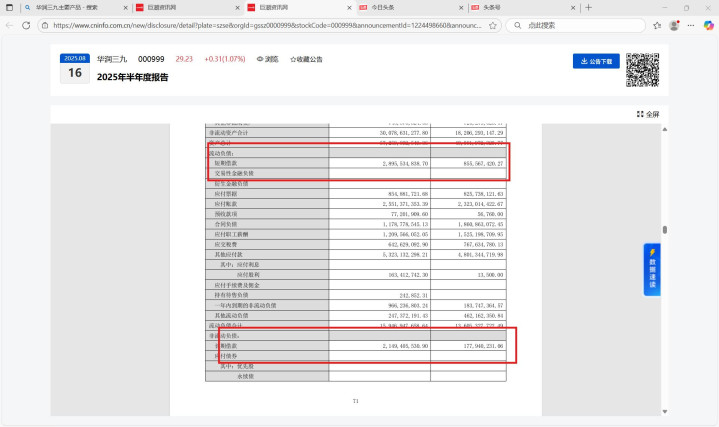Click the 合同负债 row label
The width and height of the screenshot is (719, 427).
226,224
